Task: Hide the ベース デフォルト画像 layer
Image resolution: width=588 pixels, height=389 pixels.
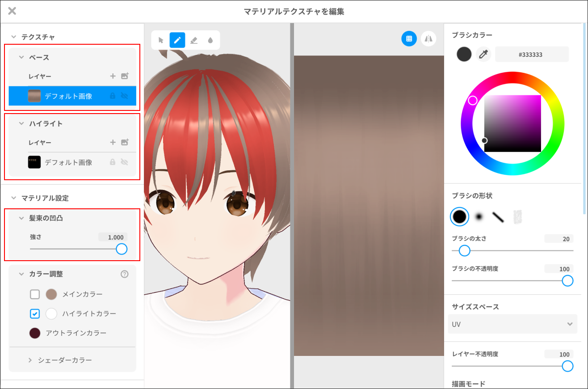Action: [x=125, y=96]
